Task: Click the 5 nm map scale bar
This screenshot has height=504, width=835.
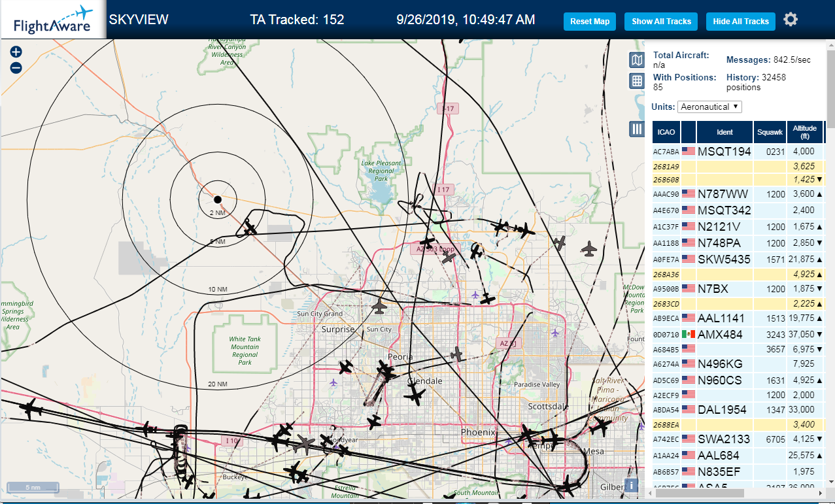Action: 33,487
